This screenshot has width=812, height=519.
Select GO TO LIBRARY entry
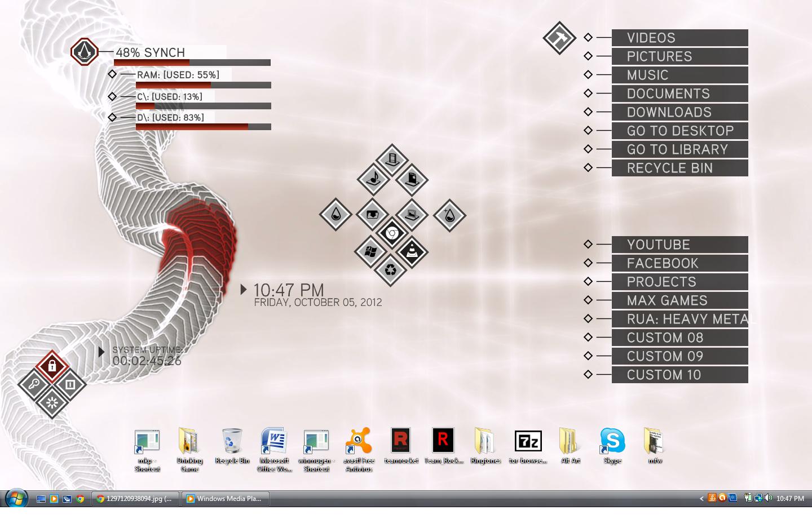tap(679, 149)
